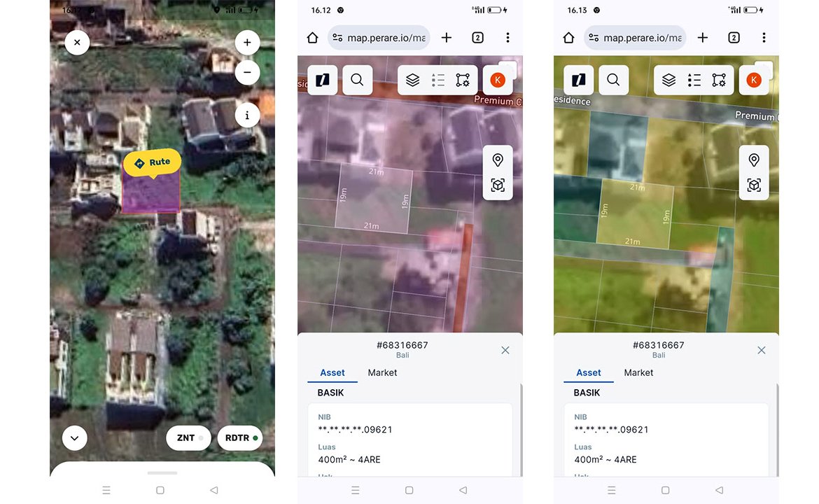This screenshot has height=504, width=819.
Task: Tap the location pin icon in middle screen
Action: pos(498,160)
